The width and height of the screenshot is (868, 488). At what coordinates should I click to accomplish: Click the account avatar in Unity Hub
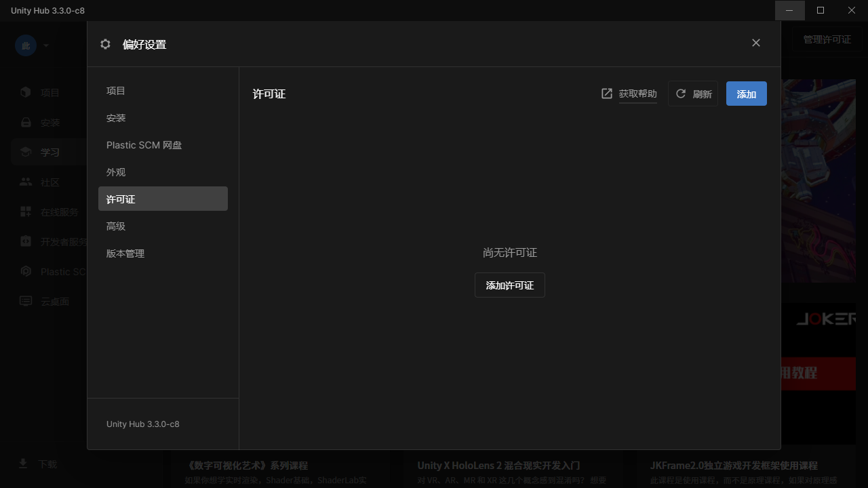26,45
